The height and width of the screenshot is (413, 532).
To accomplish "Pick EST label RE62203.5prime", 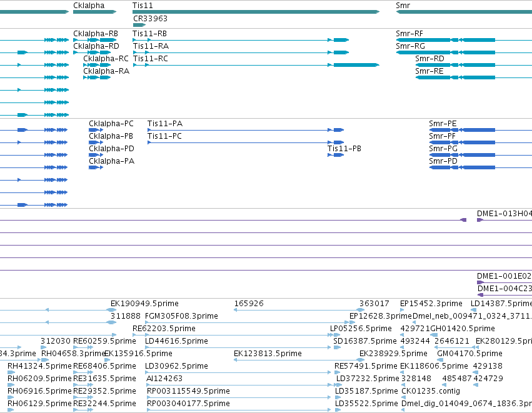I will coord(164,329).
